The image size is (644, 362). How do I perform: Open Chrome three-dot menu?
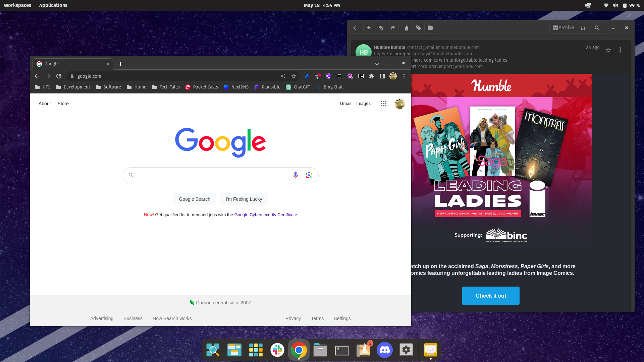tap(404, 76)
